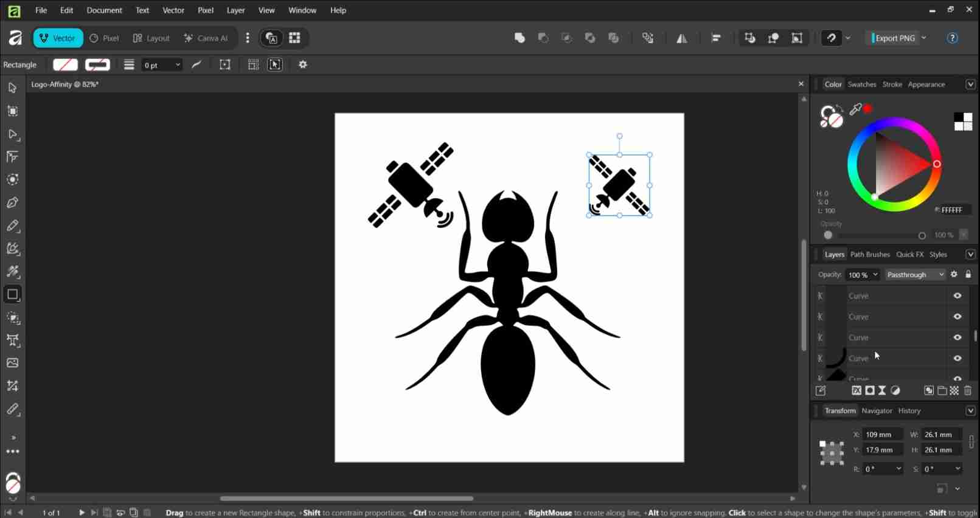
Task: Expand the snapping options dropdown arrow
Action: tap(848, 38)
